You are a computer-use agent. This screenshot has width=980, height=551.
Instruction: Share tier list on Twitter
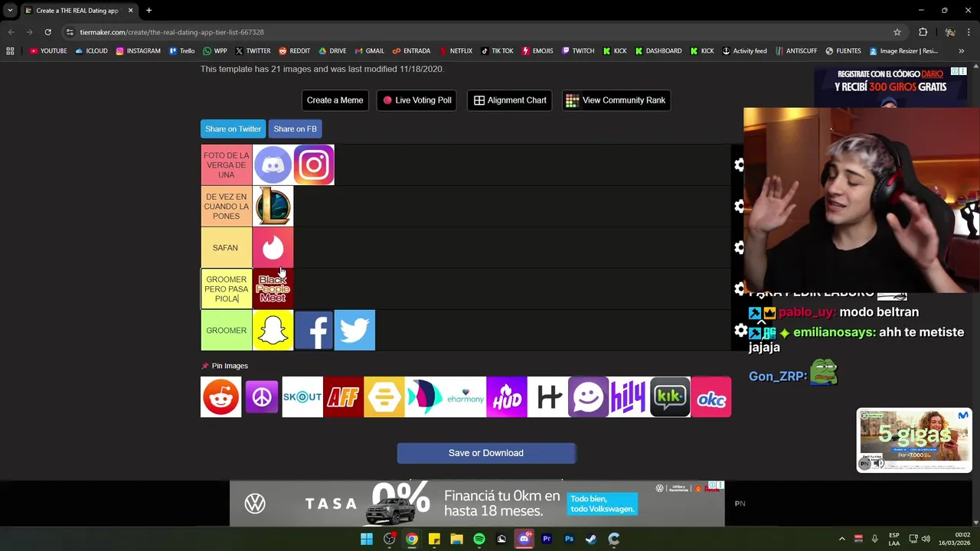click(233, 129)
